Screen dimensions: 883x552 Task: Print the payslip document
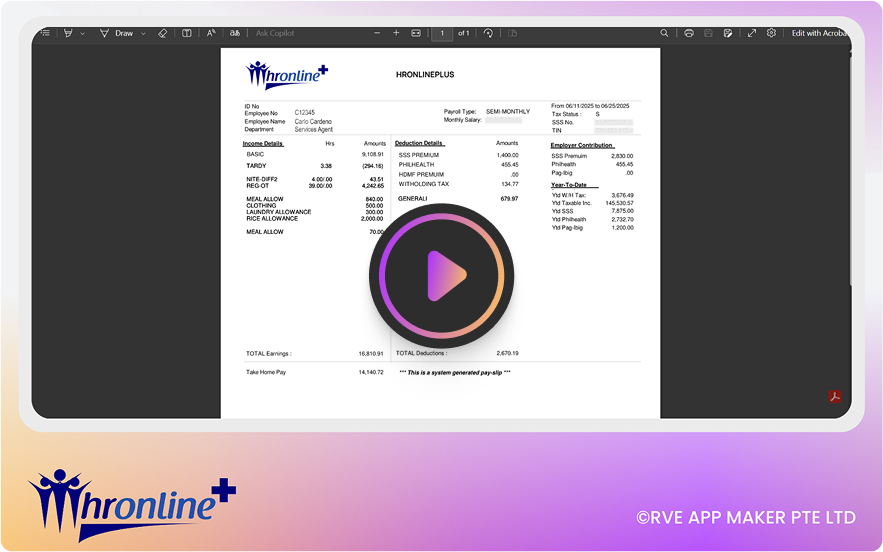(689, 33)
